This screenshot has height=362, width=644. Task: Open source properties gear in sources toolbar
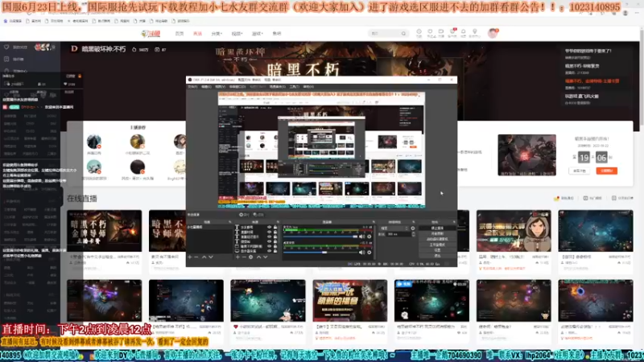251,257
